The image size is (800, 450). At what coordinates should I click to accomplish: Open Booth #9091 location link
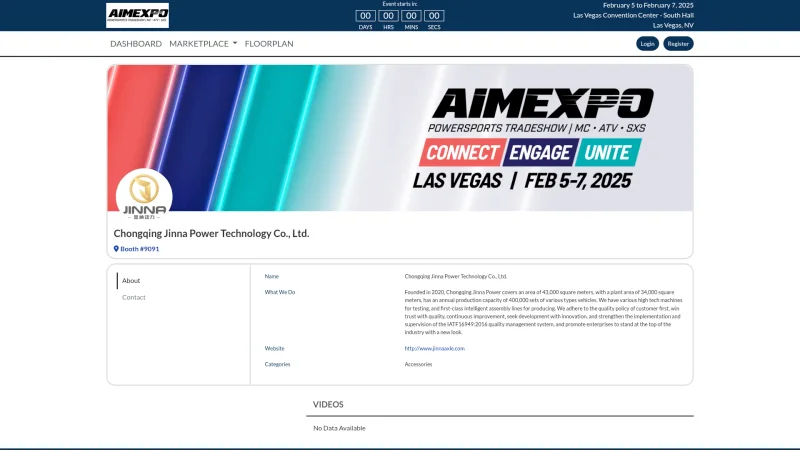(x=139, y=249)
